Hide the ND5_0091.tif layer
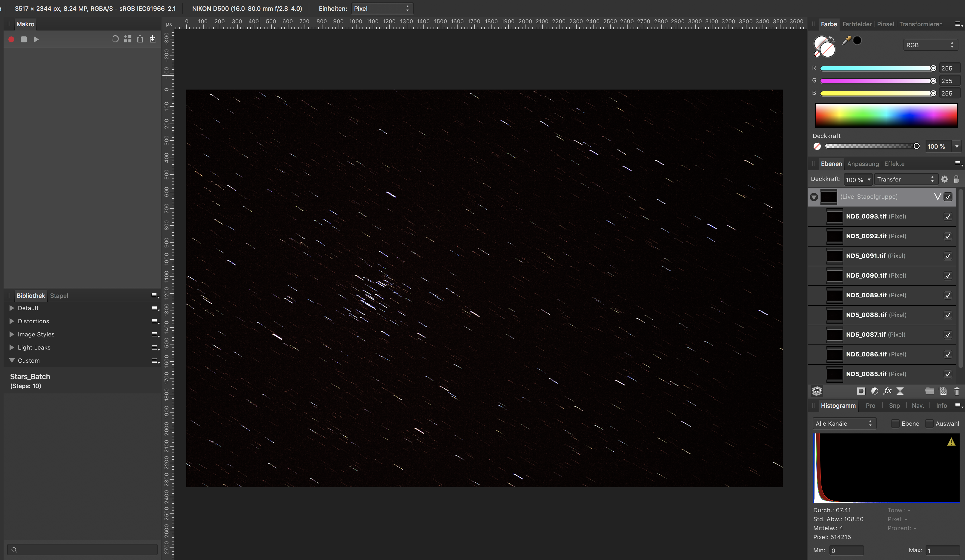Screen dimensions: 965x560 point(948,256)
